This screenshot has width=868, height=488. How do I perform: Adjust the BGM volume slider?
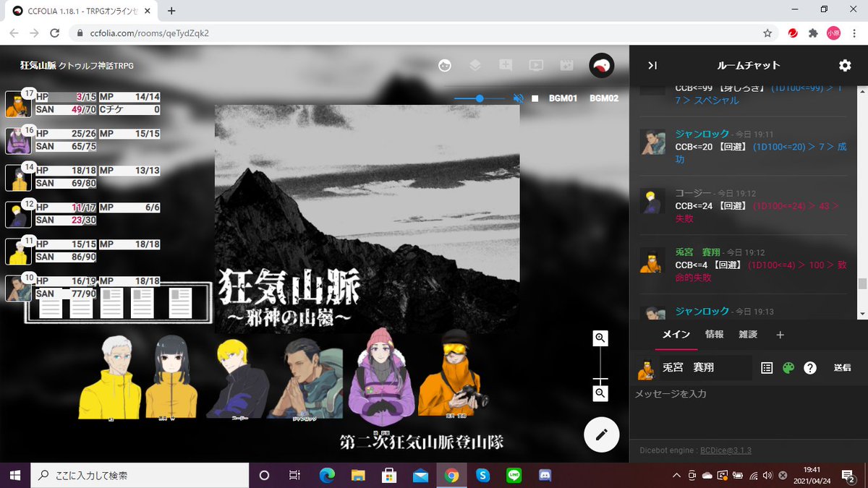pos(480,98)
